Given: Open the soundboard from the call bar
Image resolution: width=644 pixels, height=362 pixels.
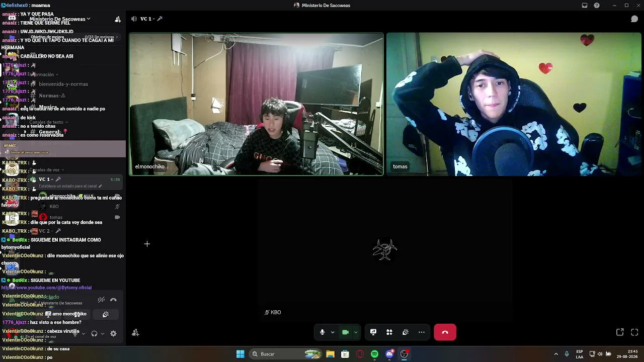Looking at the screenshot, I should pyautogui.click(x=406, y=332).
